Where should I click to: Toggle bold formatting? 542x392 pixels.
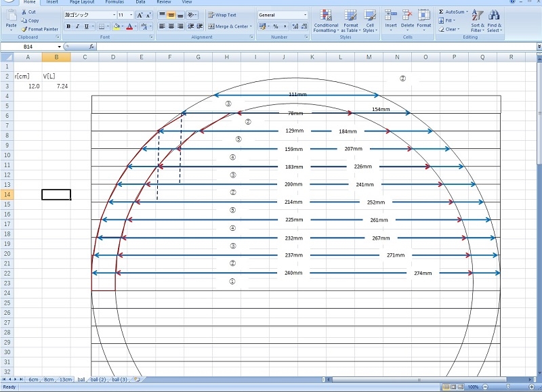(68, 26)
